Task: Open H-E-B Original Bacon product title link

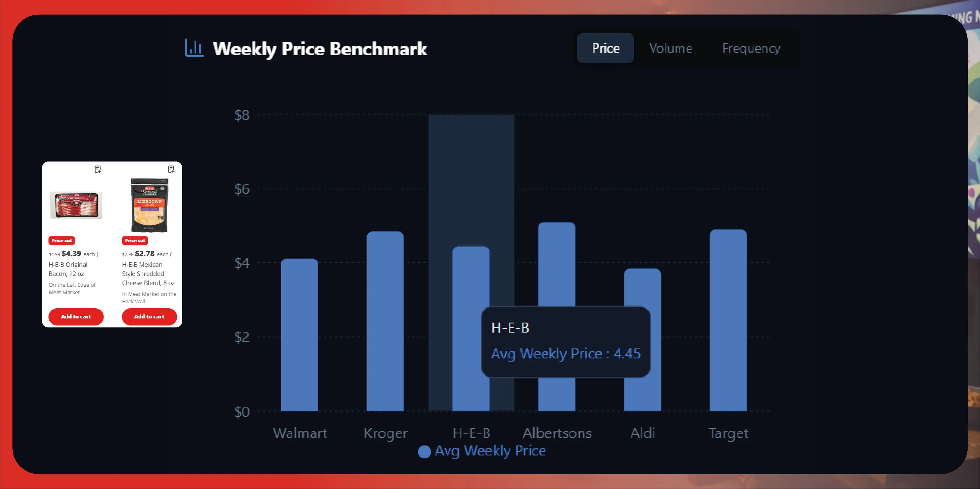Action: tap(68, 269)
